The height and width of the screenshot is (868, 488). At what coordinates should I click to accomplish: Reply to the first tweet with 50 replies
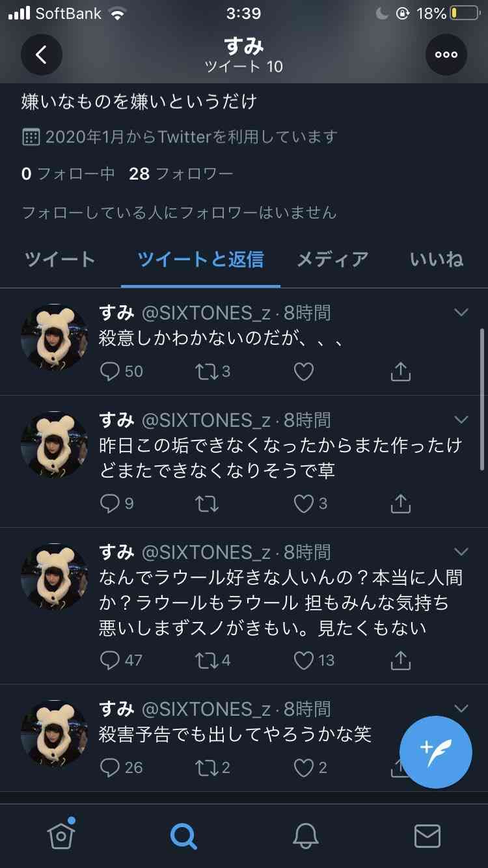click(x=110, y=372)
